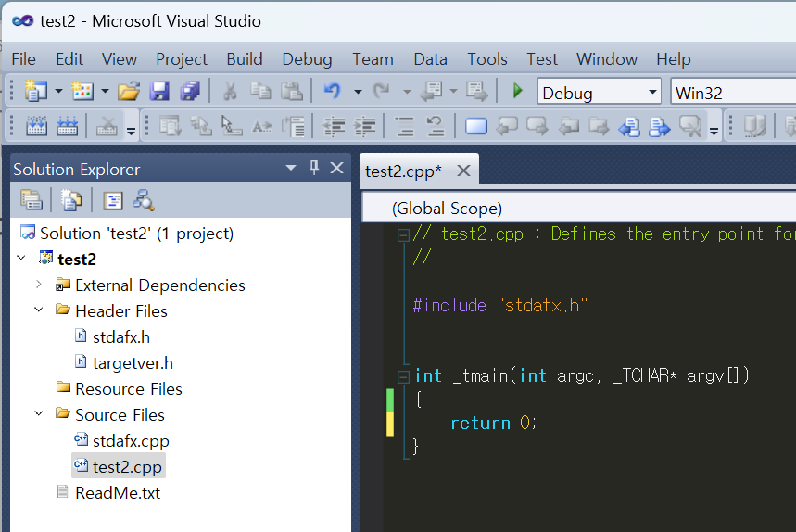This screenshot has height=532, width=796.
Task: Click the Cut scissors icon
Action: tap(230, 92)
